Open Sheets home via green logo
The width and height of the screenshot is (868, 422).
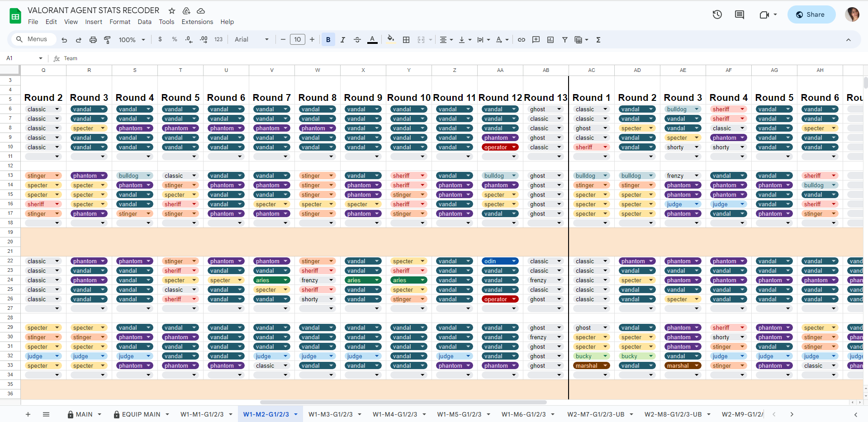(x=15, y=16)
